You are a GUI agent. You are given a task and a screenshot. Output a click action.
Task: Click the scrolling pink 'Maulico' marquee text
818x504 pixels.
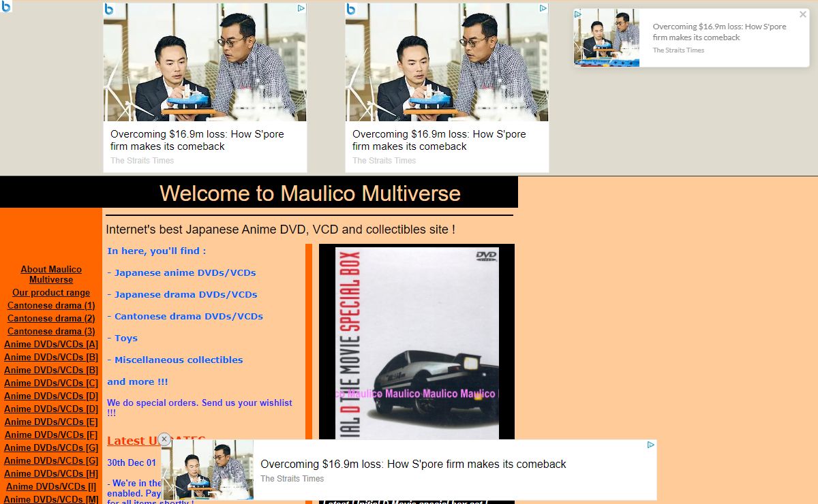click(x=417, y=394)
